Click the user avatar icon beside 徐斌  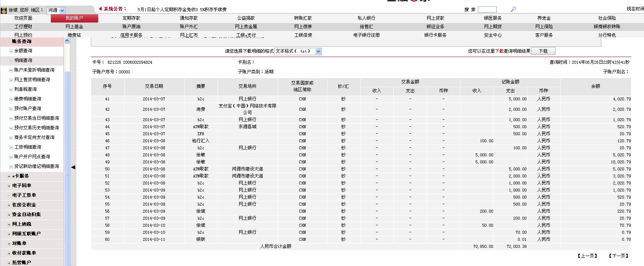coord(4,10)
